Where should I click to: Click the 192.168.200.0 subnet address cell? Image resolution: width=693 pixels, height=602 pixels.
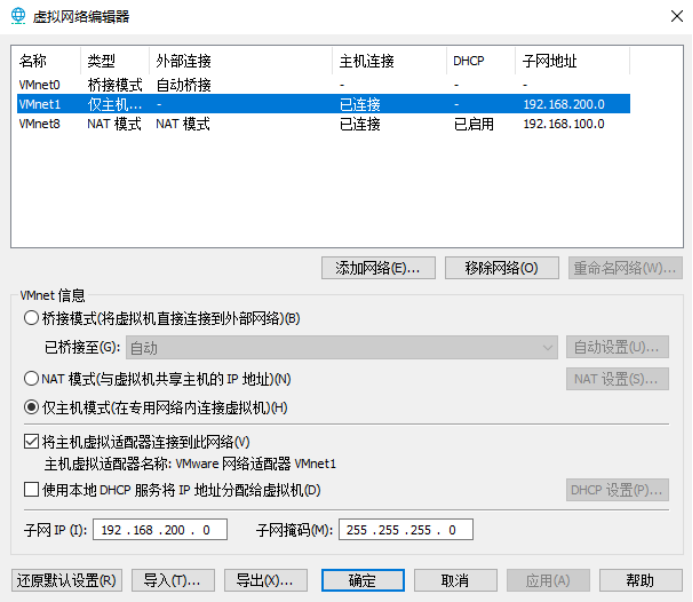pyautogui.click(x=564, y=104)
